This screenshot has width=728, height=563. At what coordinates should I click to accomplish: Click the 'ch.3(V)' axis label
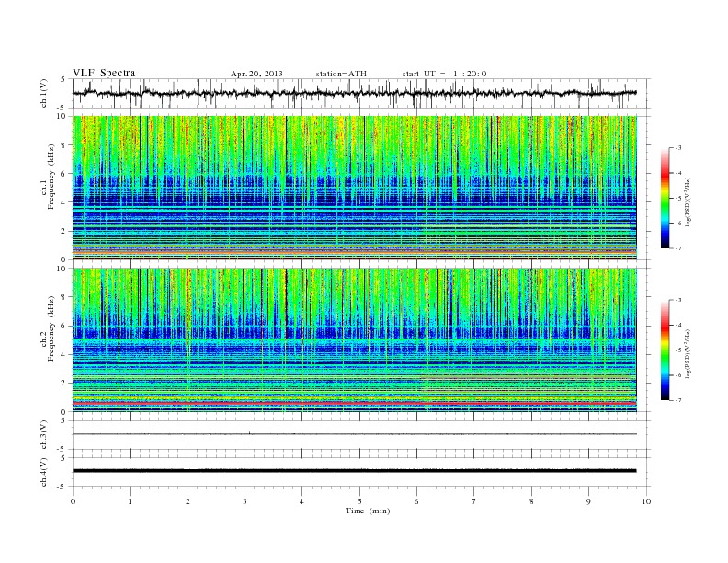coord(44,435)
